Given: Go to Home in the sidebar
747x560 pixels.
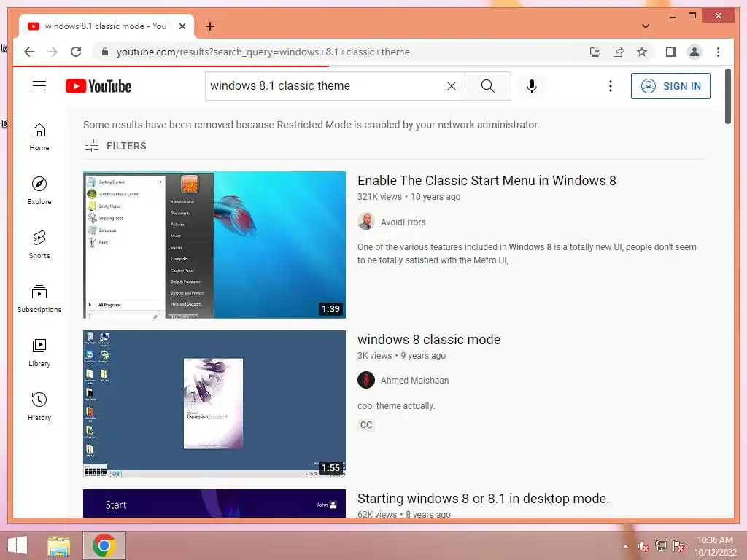Looking at the screenshot, I should coord(39,137).
